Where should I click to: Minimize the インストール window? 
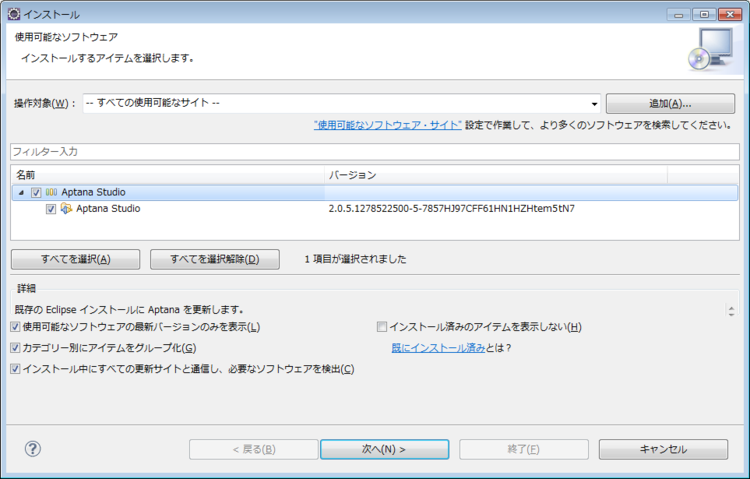click(x=679, y=14)
